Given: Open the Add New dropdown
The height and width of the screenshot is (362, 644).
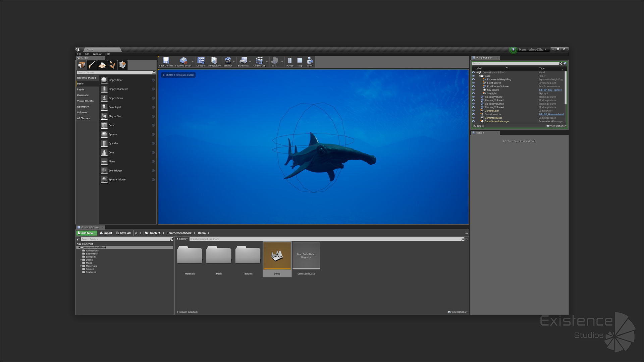Looking at the screenshot, I should pyautogui.click(x=87, y=233).
